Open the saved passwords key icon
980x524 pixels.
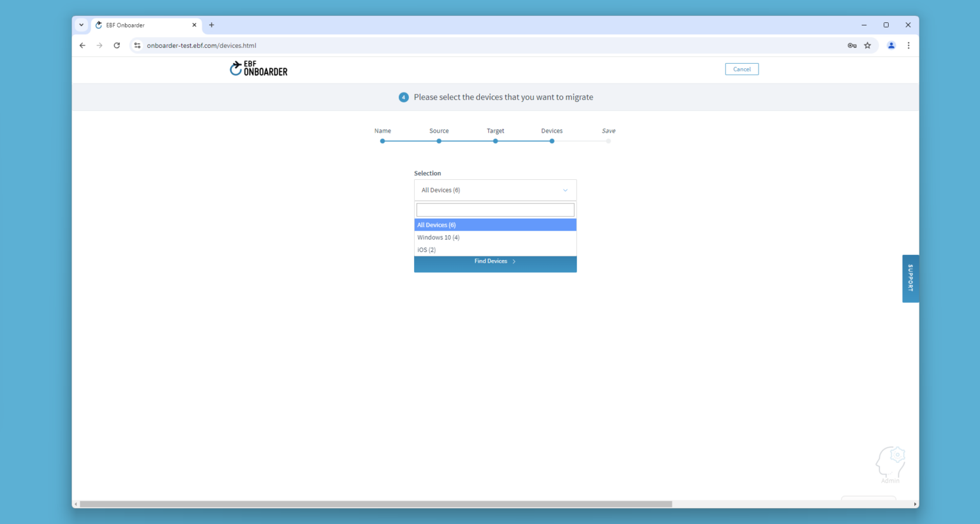tap(852, 45)
